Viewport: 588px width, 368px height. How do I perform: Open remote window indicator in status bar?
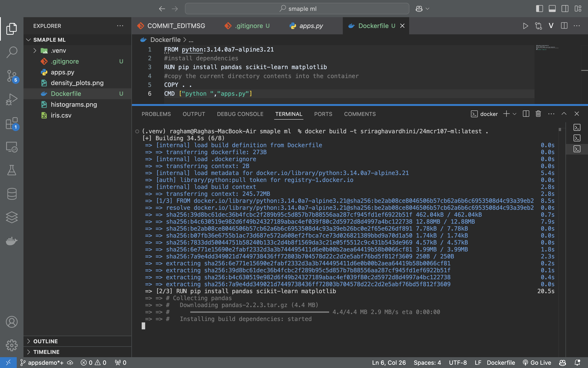pyautogui.click(x=8, y=363)
